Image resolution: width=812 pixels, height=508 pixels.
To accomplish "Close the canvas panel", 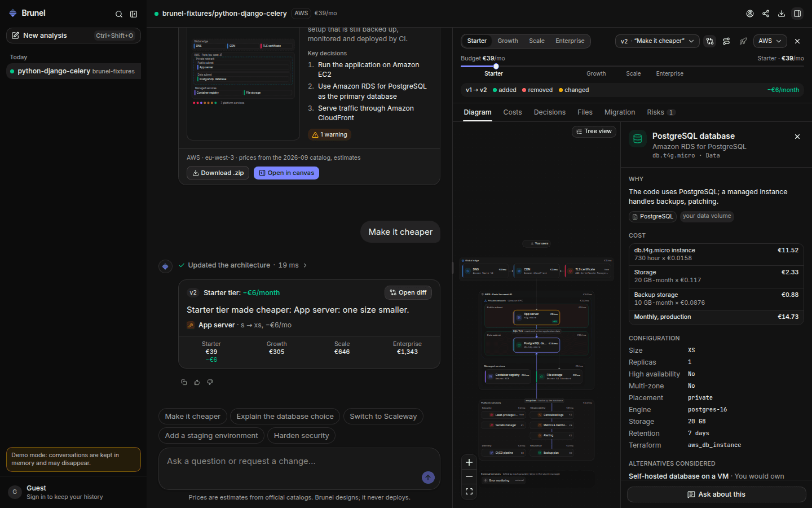I will click(x=797, y=41).
